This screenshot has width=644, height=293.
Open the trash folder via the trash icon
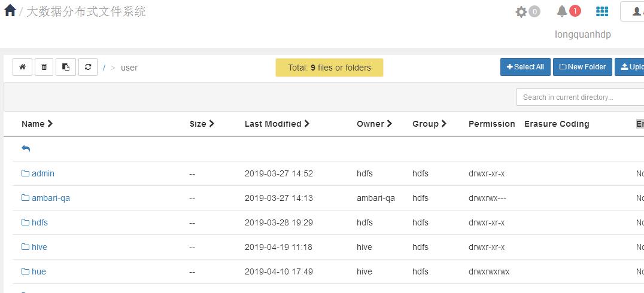click(44, 67)
